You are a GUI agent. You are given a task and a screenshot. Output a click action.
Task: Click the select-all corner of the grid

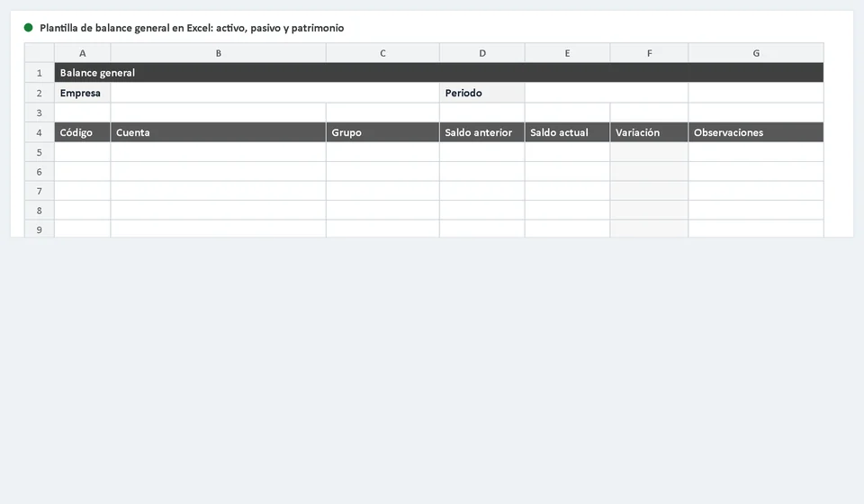[39, 53]
